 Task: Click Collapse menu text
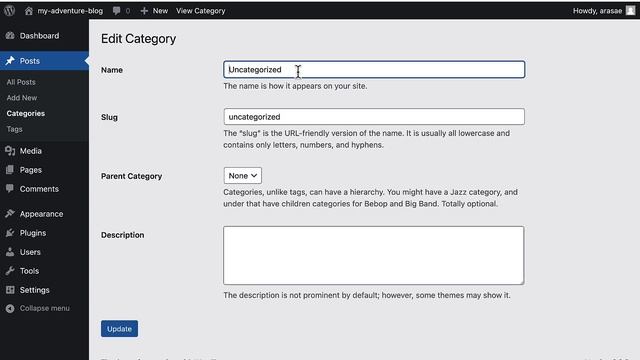pos(44,308)
